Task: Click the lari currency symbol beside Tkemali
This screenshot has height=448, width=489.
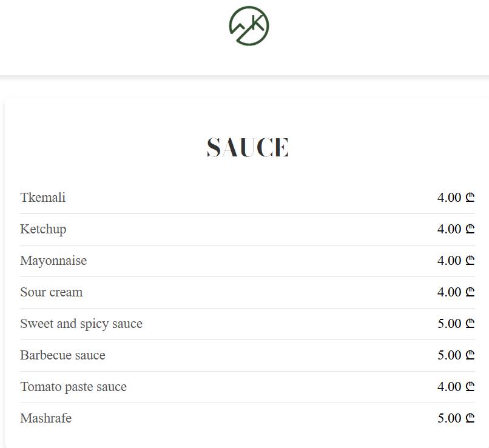Action: pyautogui.click(x=470, y=198)
